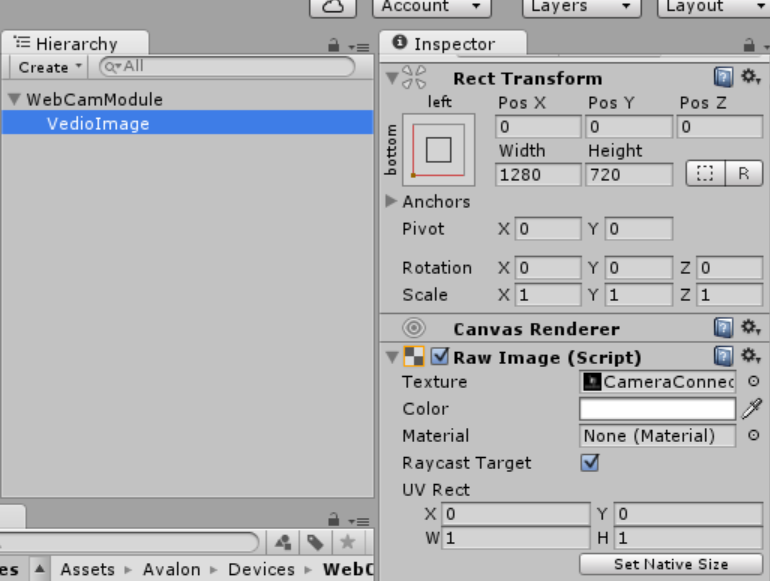Click the Raw Image script icon
Image resolution: width=770 pixels, height=581 pixels.
coord(413,357)
